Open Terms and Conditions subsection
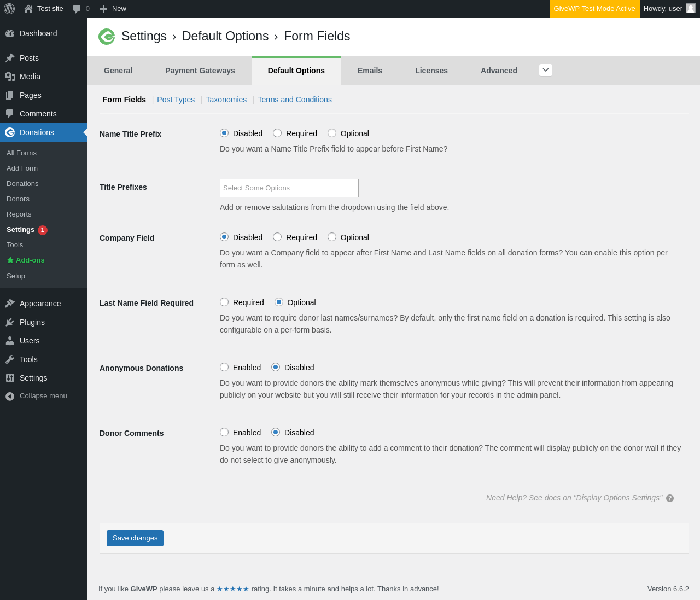 pyautogui.click(x=295, y=100)
